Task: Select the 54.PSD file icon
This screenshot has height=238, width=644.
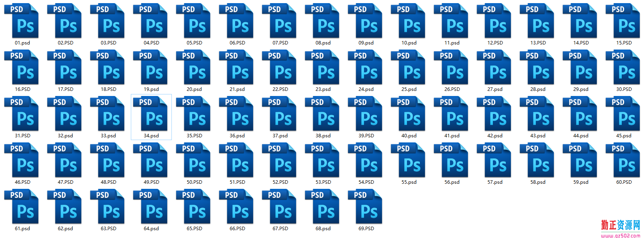Action: click(x=365, y=160)
